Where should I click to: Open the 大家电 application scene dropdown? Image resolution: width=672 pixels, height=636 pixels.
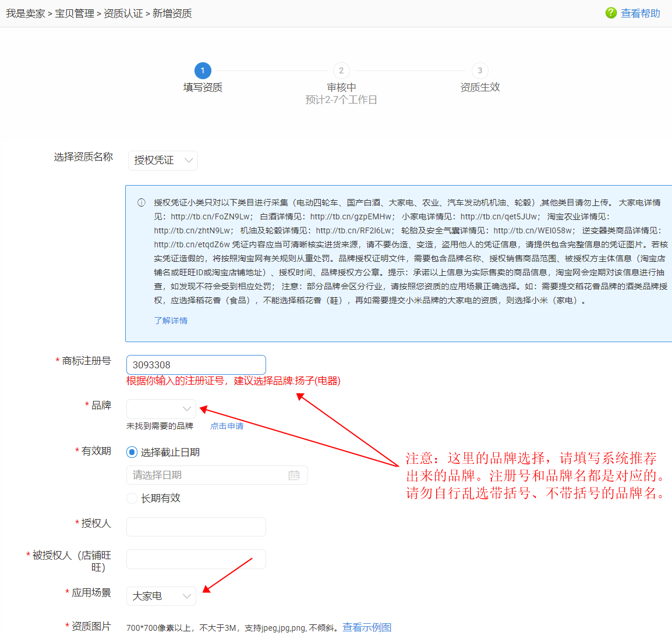[x=161, y=596]
